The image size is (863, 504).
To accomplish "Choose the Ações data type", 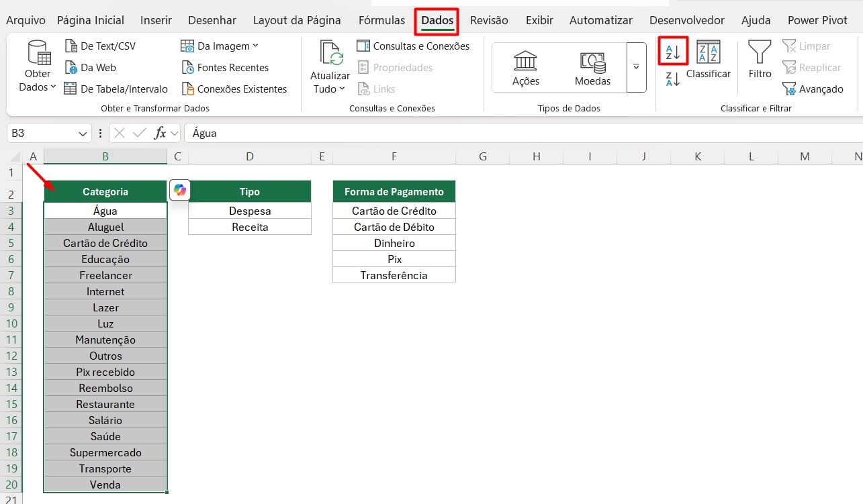I will (526, 68).
